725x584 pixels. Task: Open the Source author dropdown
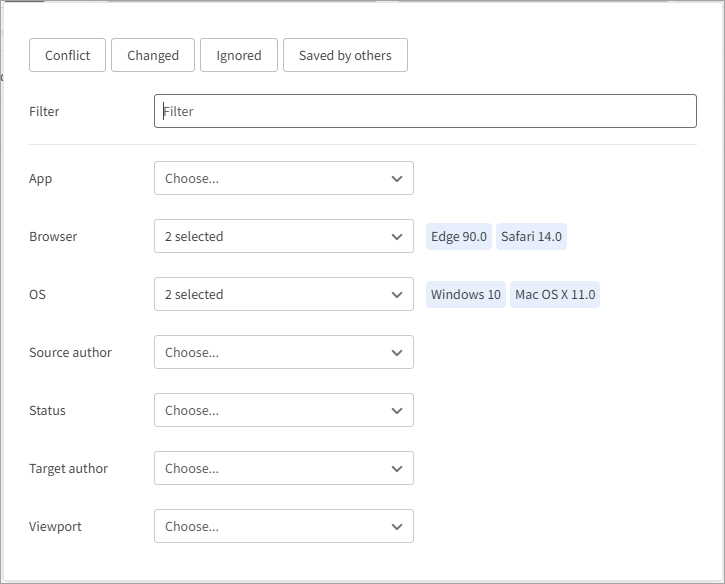[x=283, y=353]
